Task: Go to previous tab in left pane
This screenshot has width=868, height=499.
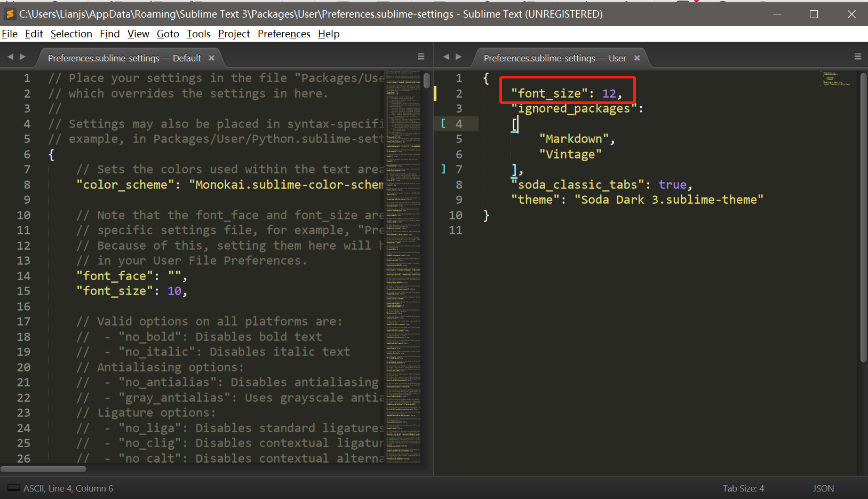Action: (10, 57)
